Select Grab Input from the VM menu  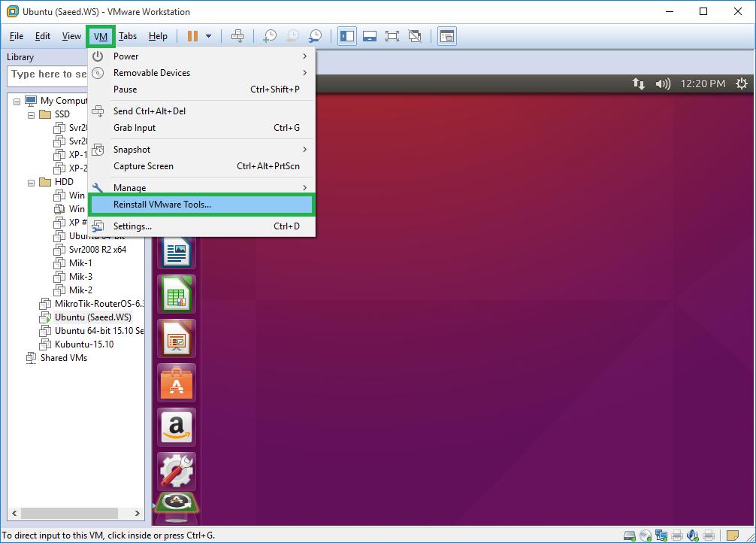coord(201,128)
